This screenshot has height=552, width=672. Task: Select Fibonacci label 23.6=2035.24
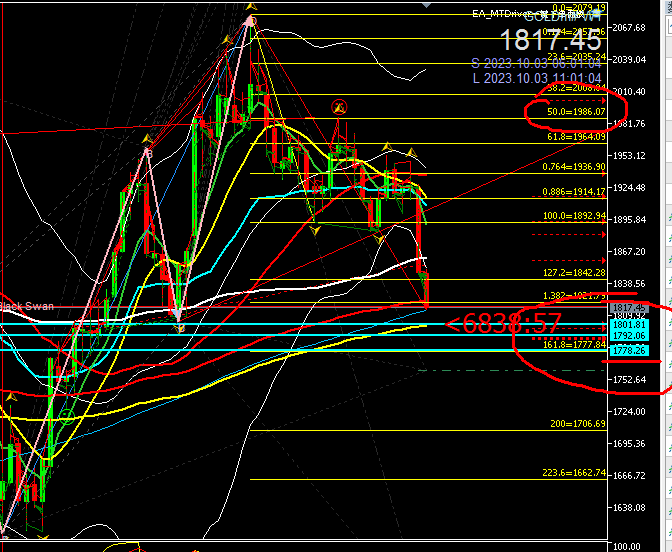pyautogui.click(x=577, y=57)
